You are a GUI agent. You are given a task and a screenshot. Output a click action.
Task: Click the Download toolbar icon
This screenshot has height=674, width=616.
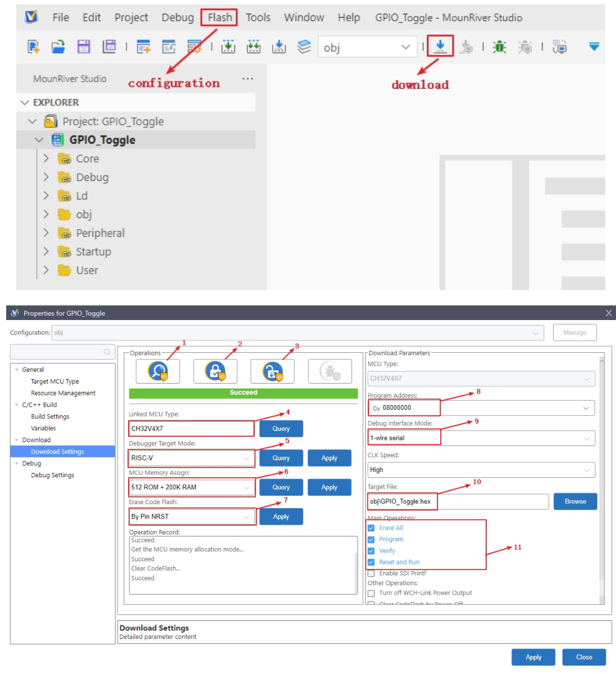pyautogui.click(x=440, y=46)
